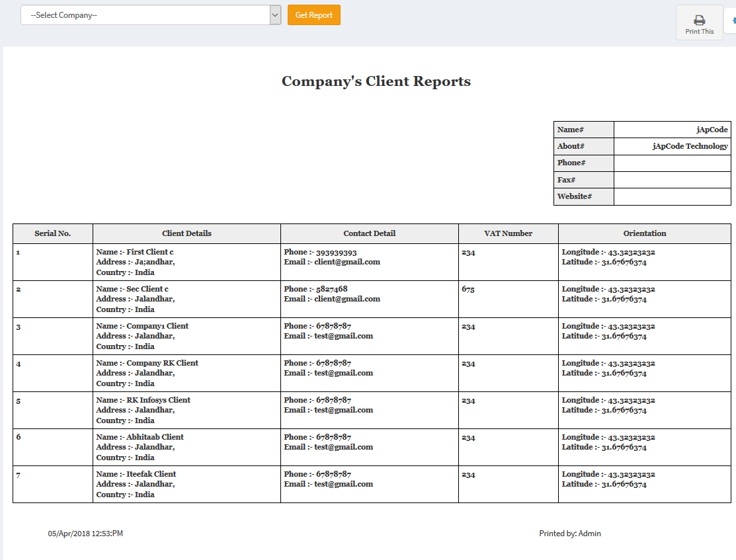
Task: Click Name :- First Client c
Action: (135, 252)
